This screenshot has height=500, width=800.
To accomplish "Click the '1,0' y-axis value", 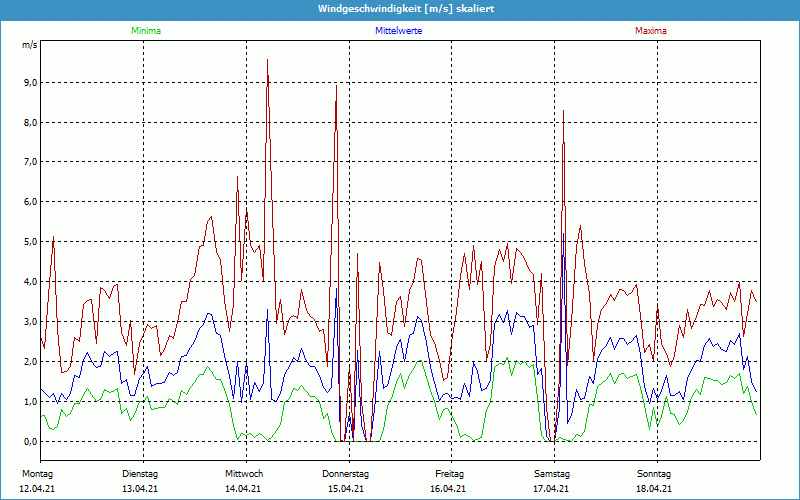I will coord(30,402).
